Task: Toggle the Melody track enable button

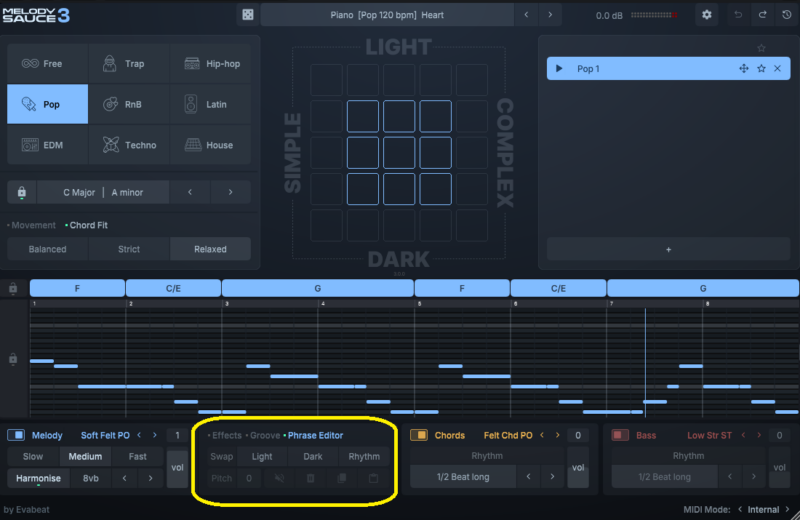Action: (16, 435)
